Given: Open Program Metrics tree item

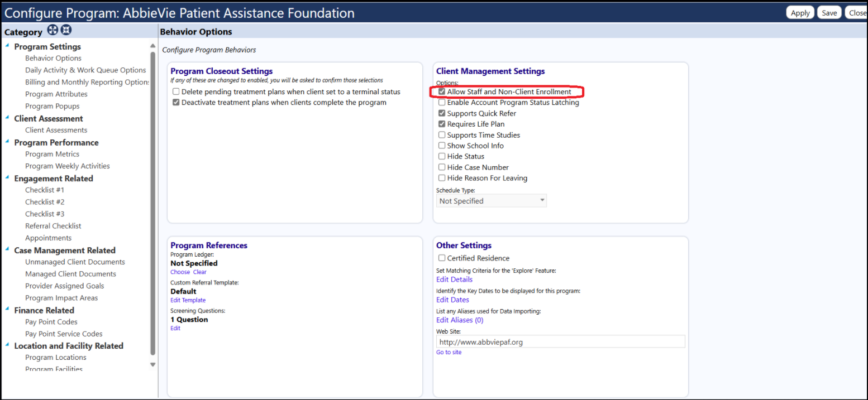Looking at the screenshot, I should (53, 154).
